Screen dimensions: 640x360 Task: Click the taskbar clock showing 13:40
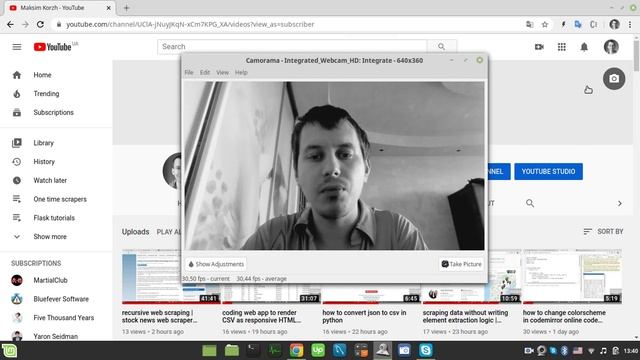tap(631, 351)
